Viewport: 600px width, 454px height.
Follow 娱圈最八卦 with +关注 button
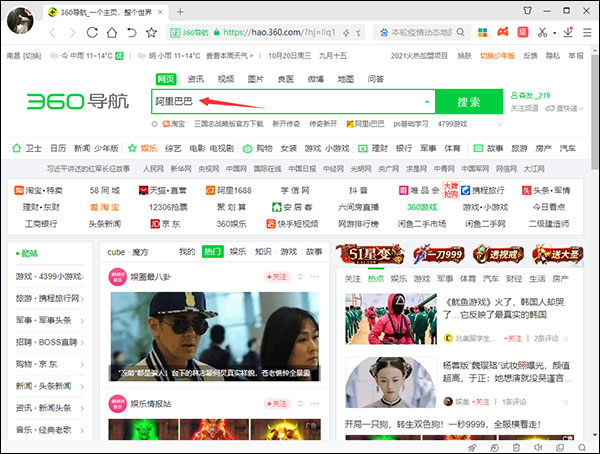tap(277, 276)
